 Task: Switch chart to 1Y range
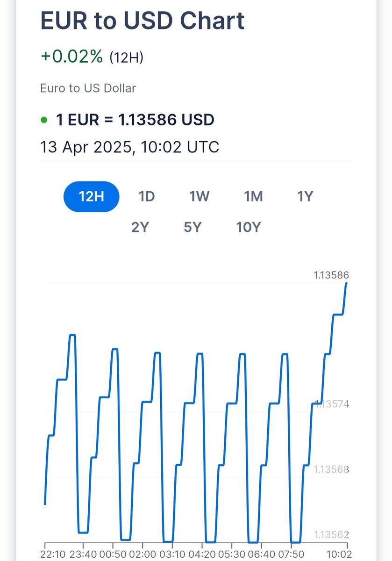click(x=305, y=196)
